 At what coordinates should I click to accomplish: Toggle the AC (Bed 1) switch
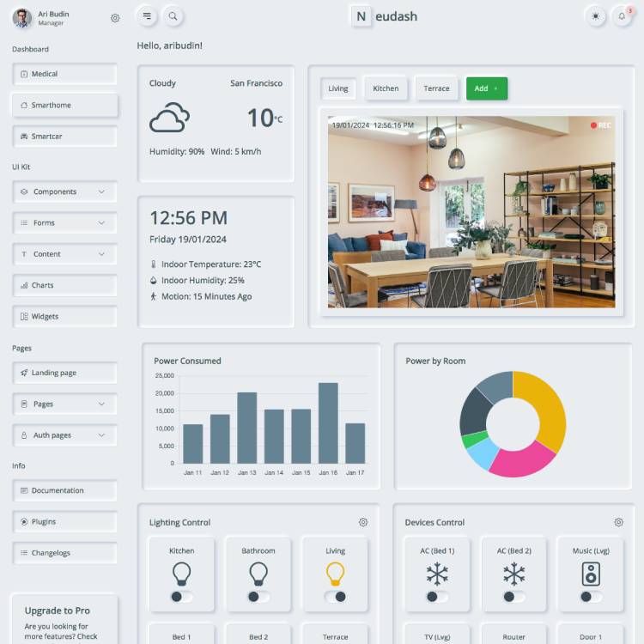[x=437, y=597]
